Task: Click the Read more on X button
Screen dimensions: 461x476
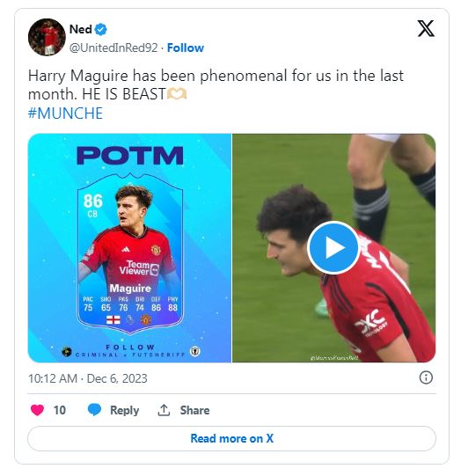Action: click(x=232, y=438)
